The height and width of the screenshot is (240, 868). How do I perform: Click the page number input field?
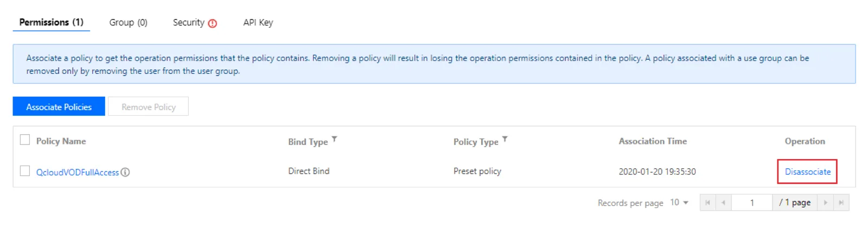pos(752,203)
